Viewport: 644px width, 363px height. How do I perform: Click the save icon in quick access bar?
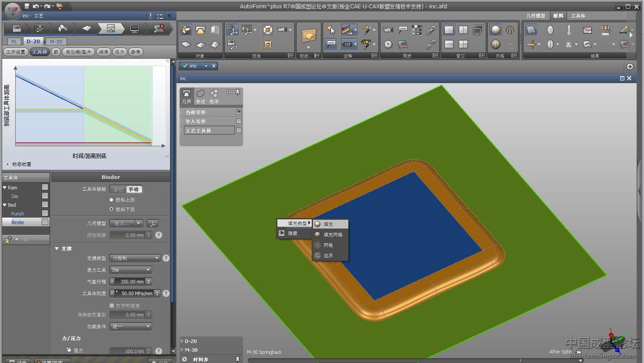coord(27,6)
